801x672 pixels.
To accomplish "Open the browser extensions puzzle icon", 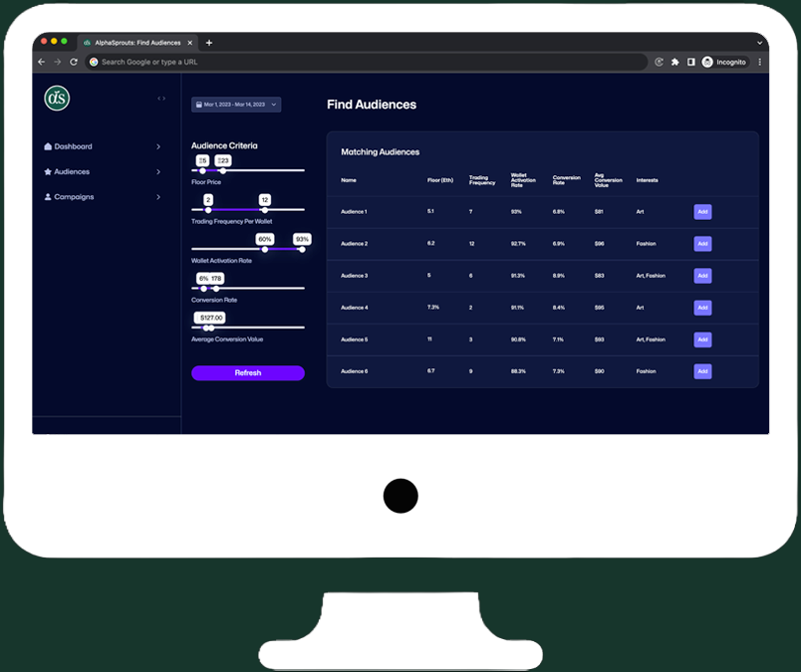I will 674,62.
